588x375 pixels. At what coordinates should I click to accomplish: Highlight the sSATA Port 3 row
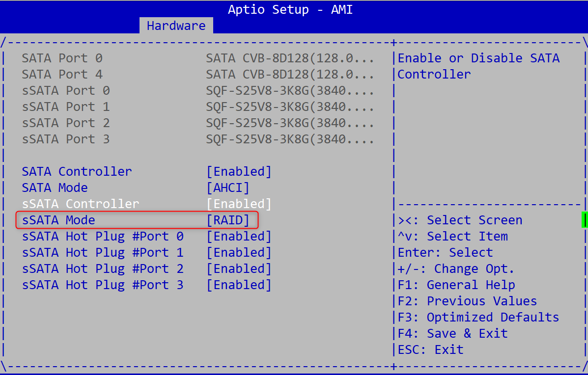point(66,139)
